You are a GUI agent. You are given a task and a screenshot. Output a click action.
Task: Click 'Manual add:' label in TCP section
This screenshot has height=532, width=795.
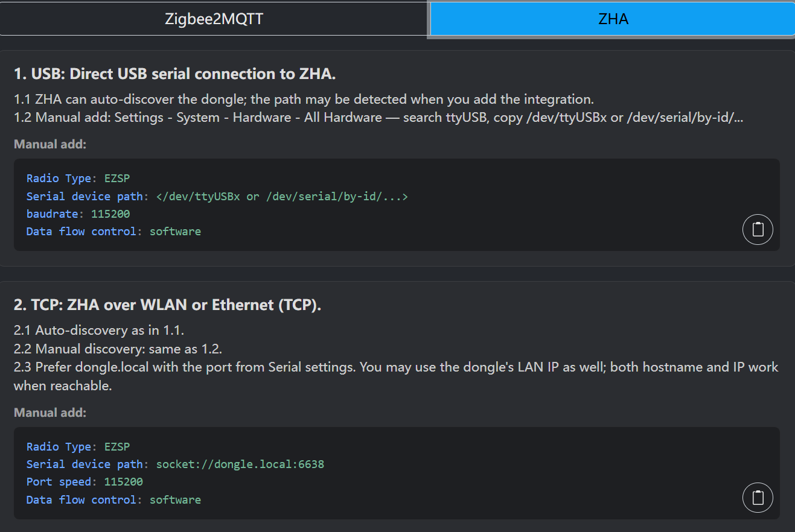[50, 413]
